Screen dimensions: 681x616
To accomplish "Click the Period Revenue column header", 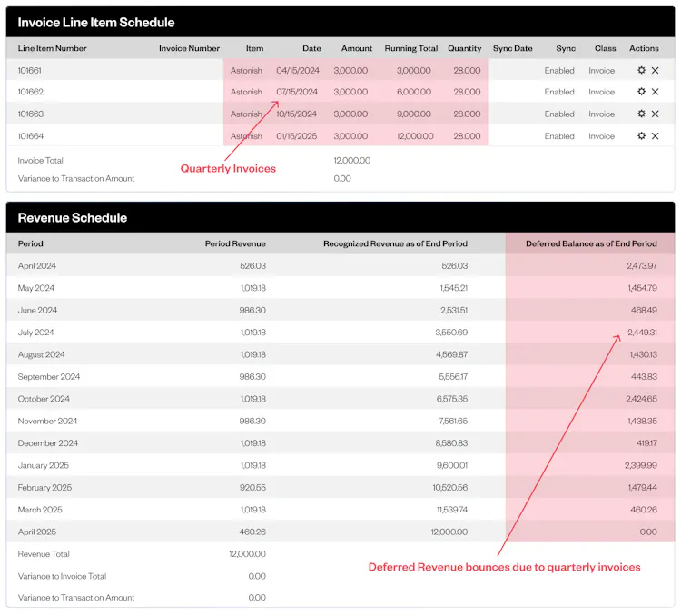I will (235, 243).
